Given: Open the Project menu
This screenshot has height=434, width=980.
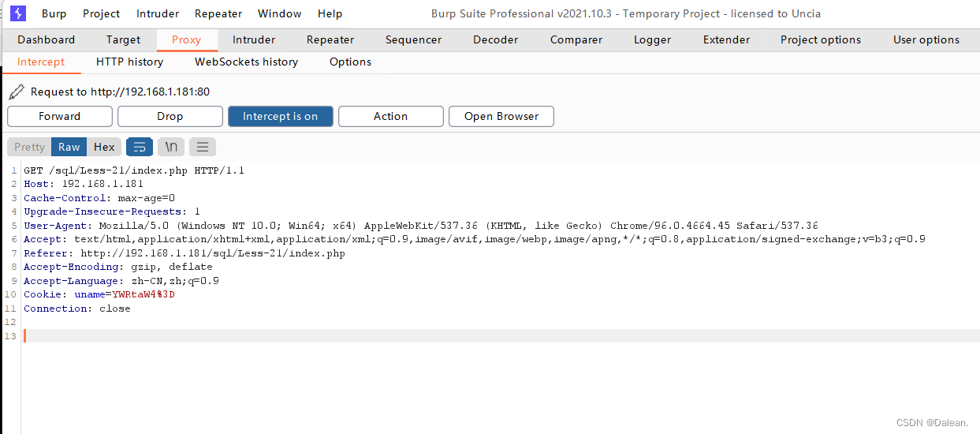Looking at the screenshot, I should click(x=102, y=13).
